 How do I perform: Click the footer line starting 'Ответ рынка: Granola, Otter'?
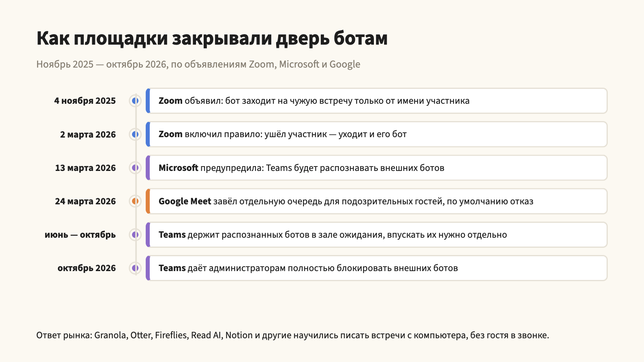point(293,335)
